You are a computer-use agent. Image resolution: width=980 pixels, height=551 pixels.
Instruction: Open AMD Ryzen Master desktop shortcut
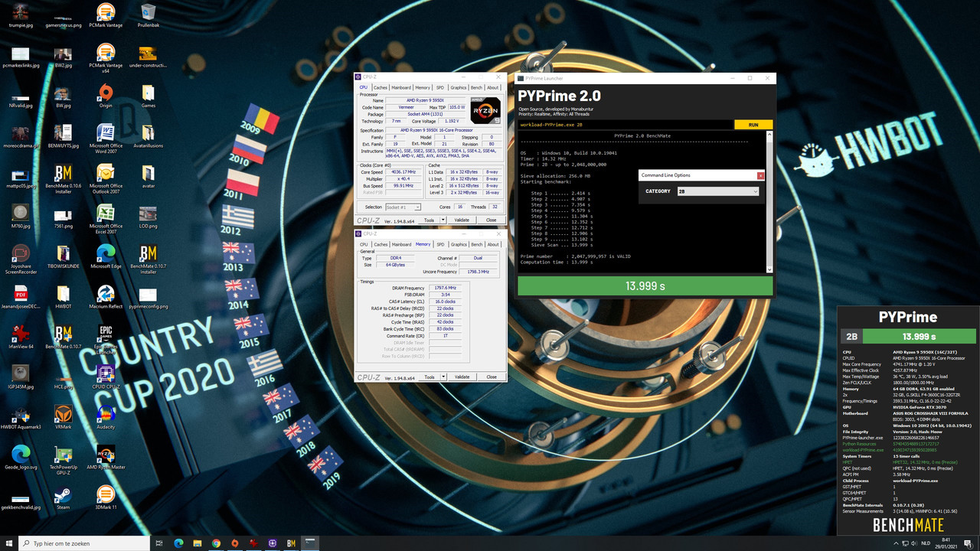tap(106, 457)
